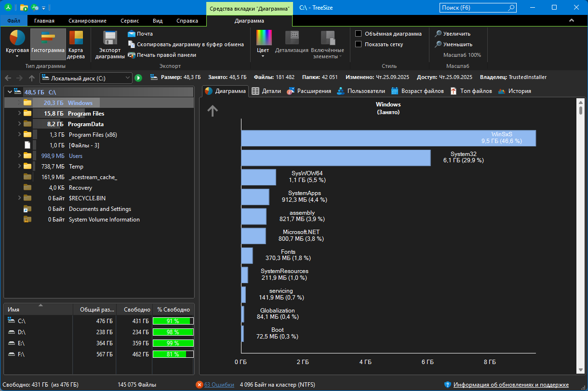Click Печать правой панели printer icon
588x391 pixels.
click(132, 55)
